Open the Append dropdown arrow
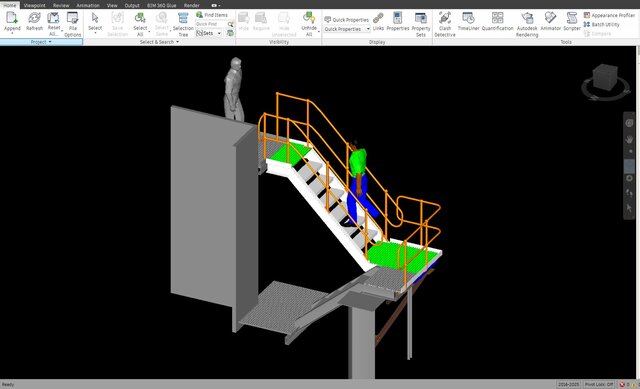The width and height of the screenshot is (640, 389). coord(12,33)
